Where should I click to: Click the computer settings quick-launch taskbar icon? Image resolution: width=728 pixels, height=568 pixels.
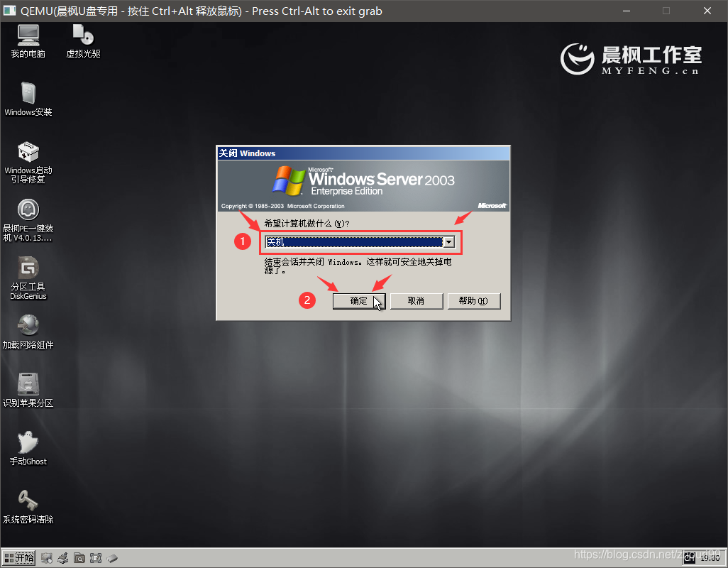46,558
